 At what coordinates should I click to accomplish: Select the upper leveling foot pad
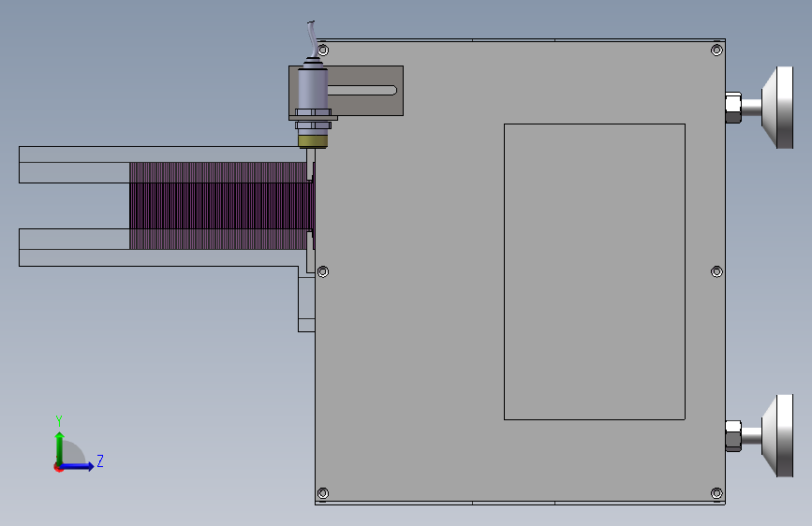778,108
